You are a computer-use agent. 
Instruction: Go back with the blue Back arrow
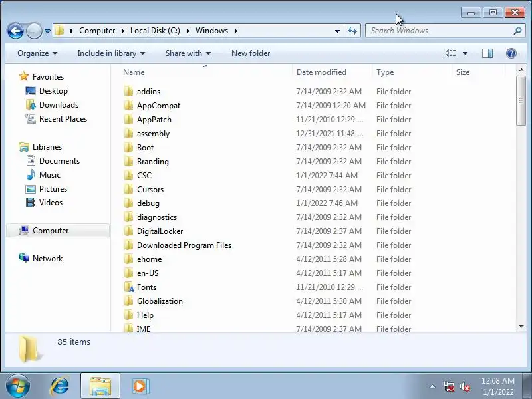[15, 31]
